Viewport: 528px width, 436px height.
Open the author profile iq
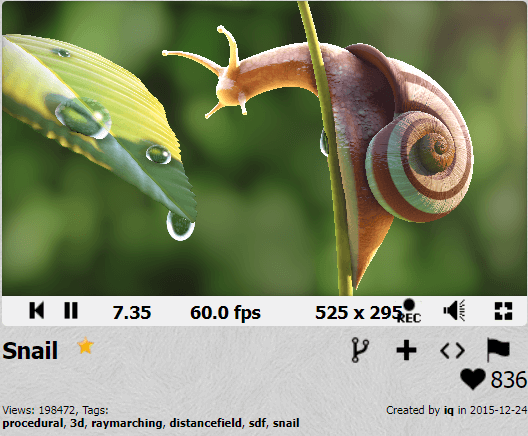point(449,410)
